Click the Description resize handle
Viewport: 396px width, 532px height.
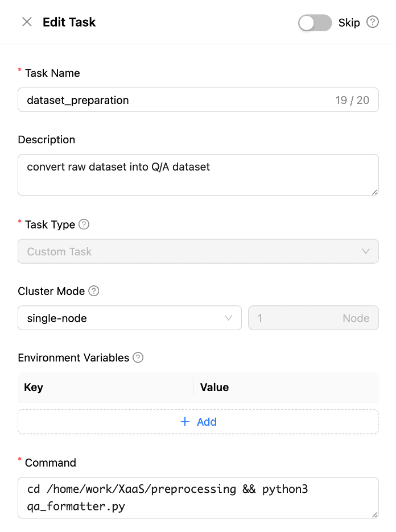pyautogui.click(x=374, y=192)
